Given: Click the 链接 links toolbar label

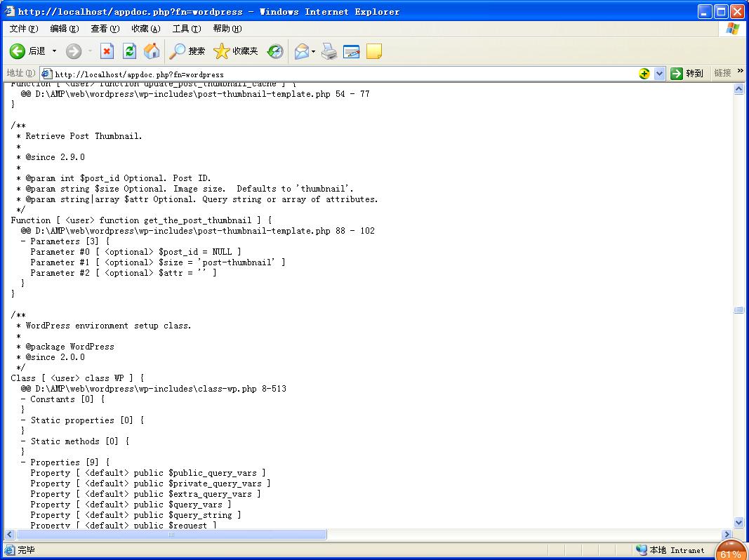Looking at the screenshot, I should pyautogui.click(x=723, y=73).
